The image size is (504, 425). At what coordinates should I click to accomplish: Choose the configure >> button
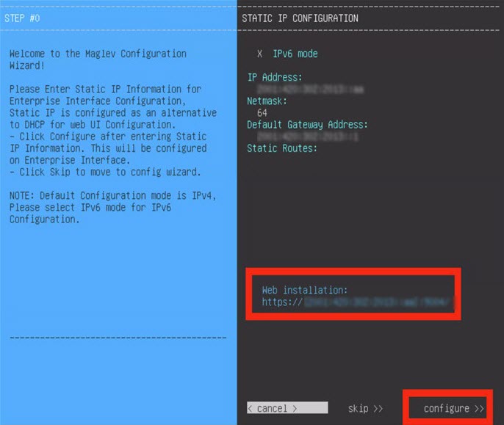point(453,408)
